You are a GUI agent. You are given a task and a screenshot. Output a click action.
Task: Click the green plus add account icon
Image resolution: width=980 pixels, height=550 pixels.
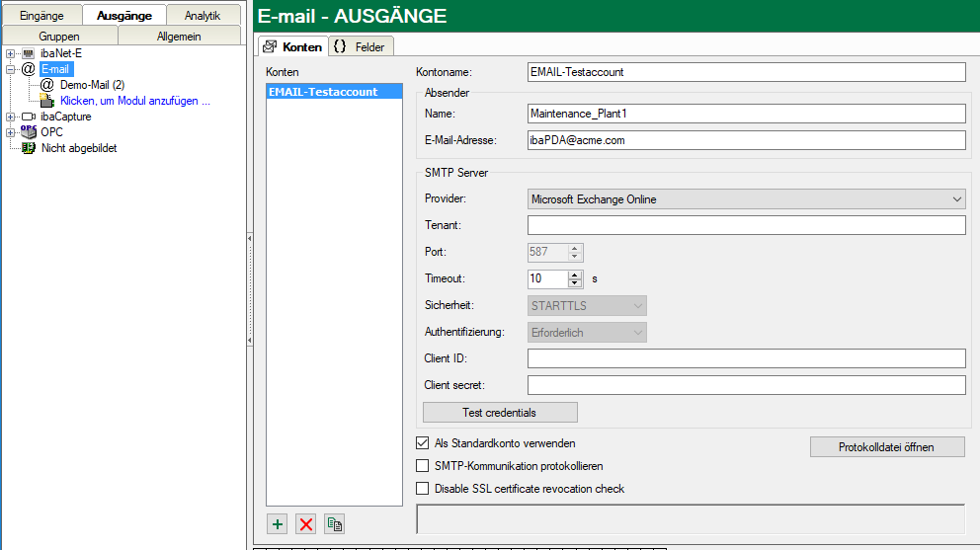[x=278, y=524]
